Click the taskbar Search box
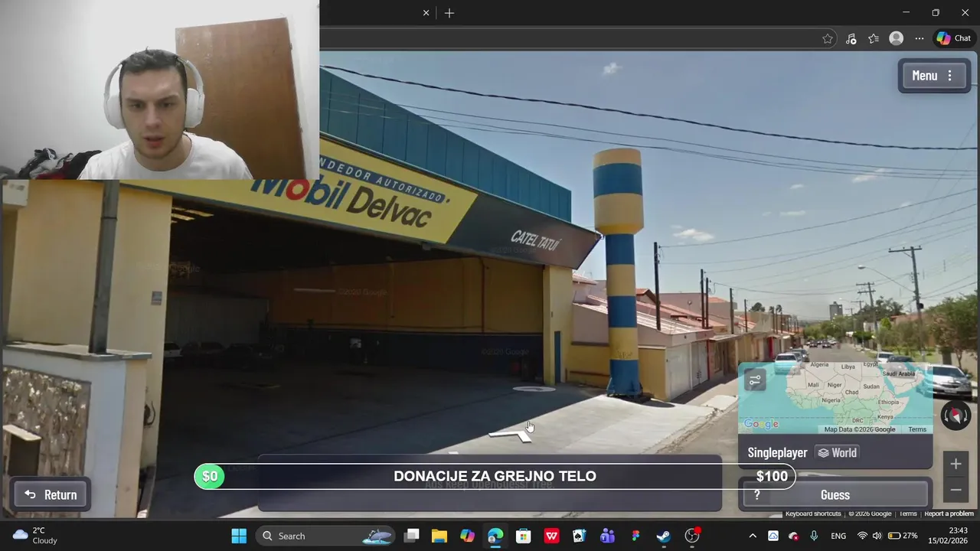The image size is (980, 551). pyautogui.click(x=326, y=536)
